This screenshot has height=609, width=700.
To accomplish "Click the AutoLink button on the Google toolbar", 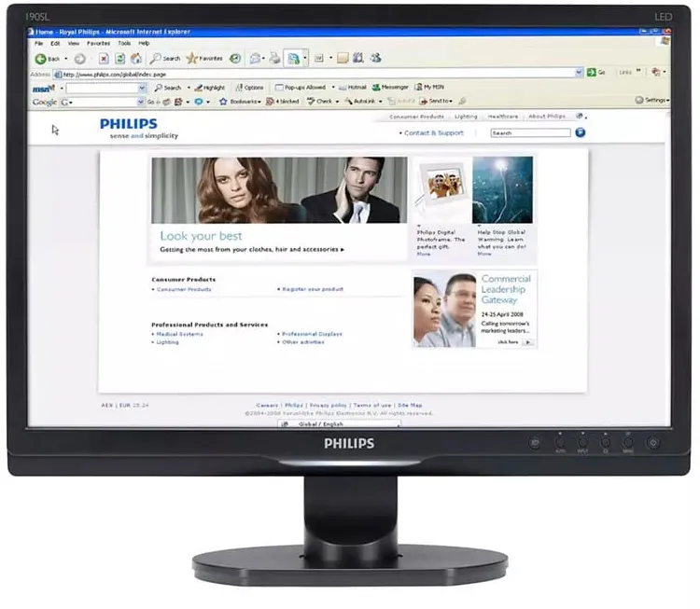I will 360,102.
